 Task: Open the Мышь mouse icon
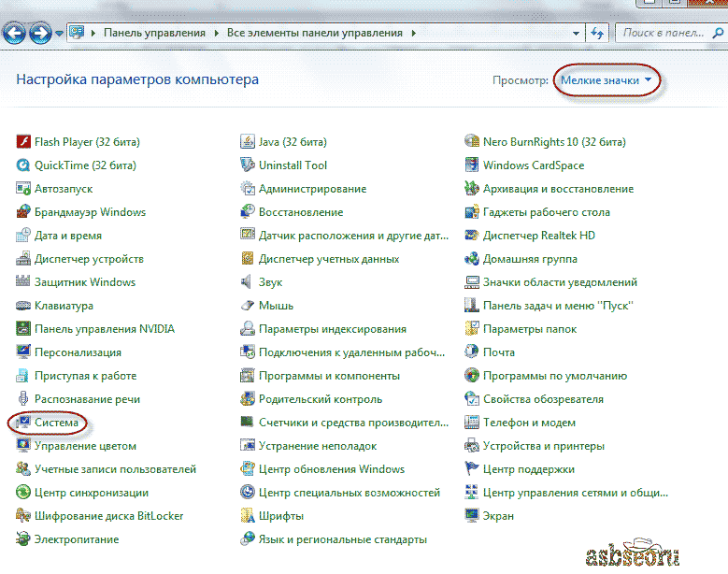point(248,306)
